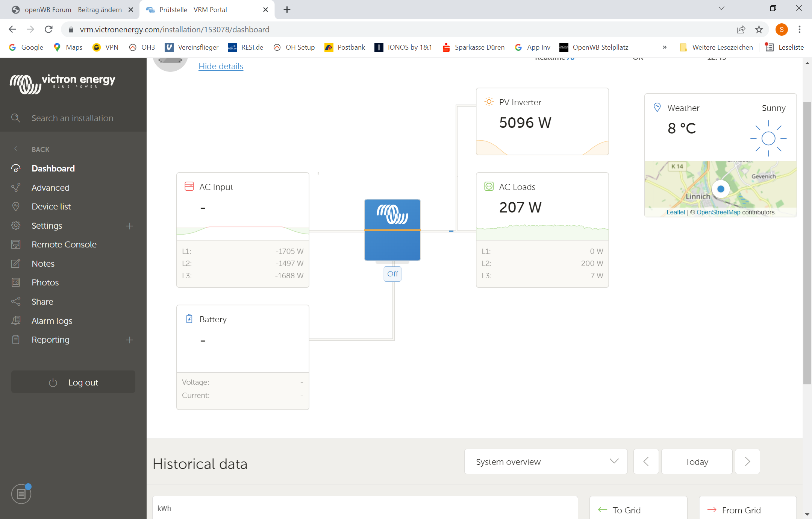
Task: Click the Advanced sidebar icon
Action: click(x=16, y=187)
